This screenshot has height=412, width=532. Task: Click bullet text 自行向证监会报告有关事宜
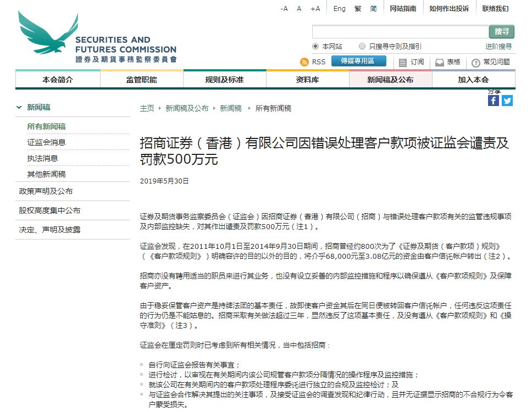(194, 365)
